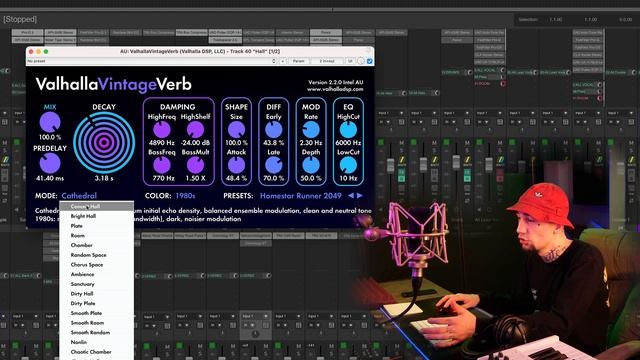Click the Diff Late knob
640x360 pixels.
[x=273, y=165]
